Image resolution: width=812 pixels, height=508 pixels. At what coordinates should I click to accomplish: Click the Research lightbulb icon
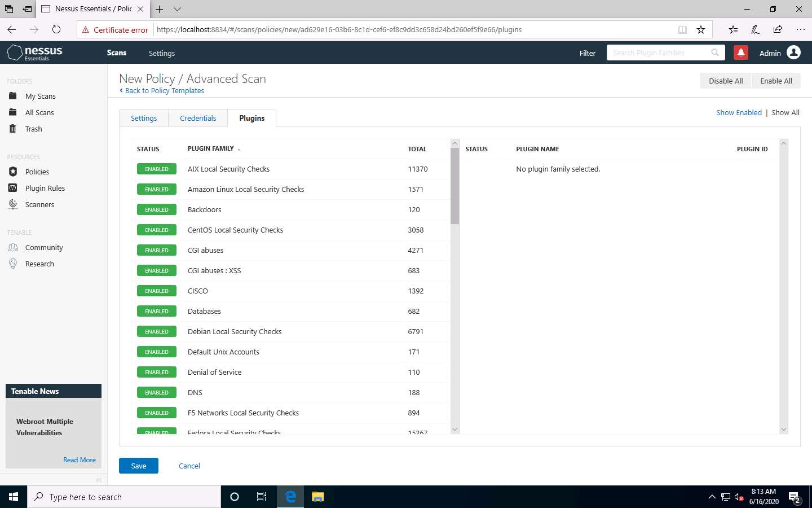tap(13, 264)
